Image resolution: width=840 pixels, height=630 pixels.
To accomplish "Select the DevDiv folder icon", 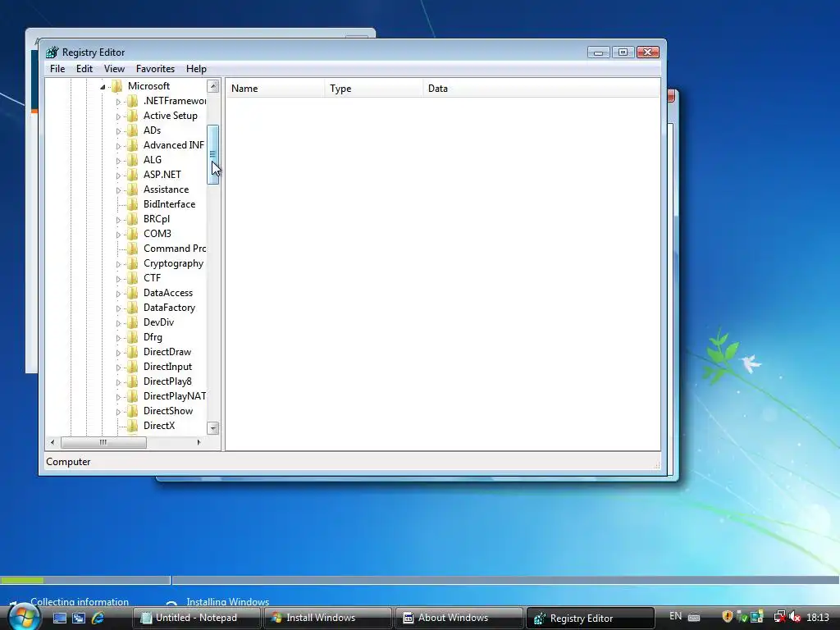I will point(132,322).
